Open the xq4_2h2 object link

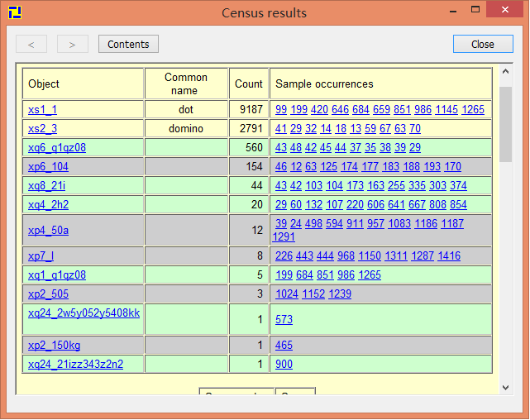pyautogui.click(x=48, y=204)
